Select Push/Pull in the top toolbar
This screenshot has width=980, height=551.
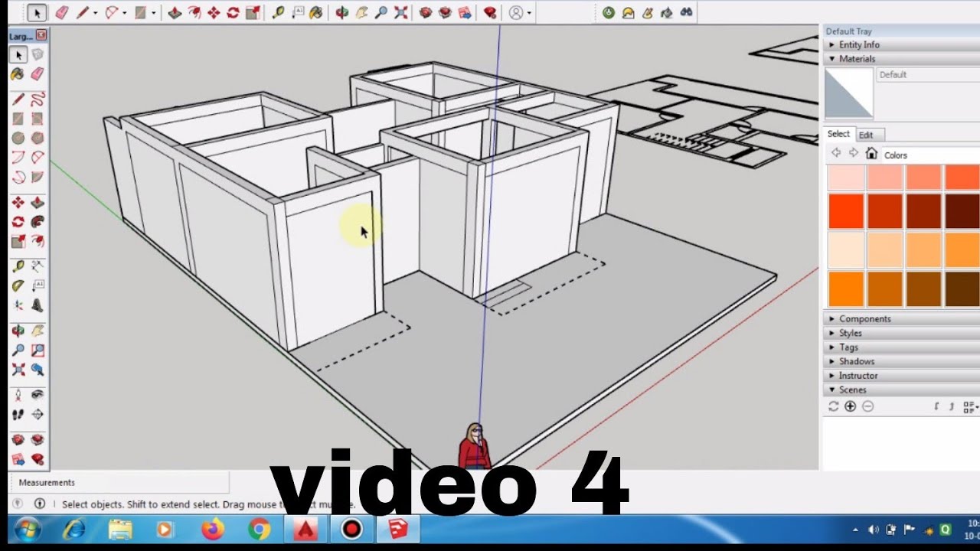point(175,12)
